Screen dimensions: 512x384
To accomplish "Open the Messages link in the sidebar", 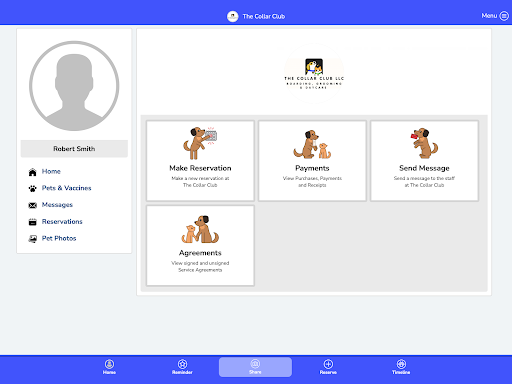I will tap(57, 205).
